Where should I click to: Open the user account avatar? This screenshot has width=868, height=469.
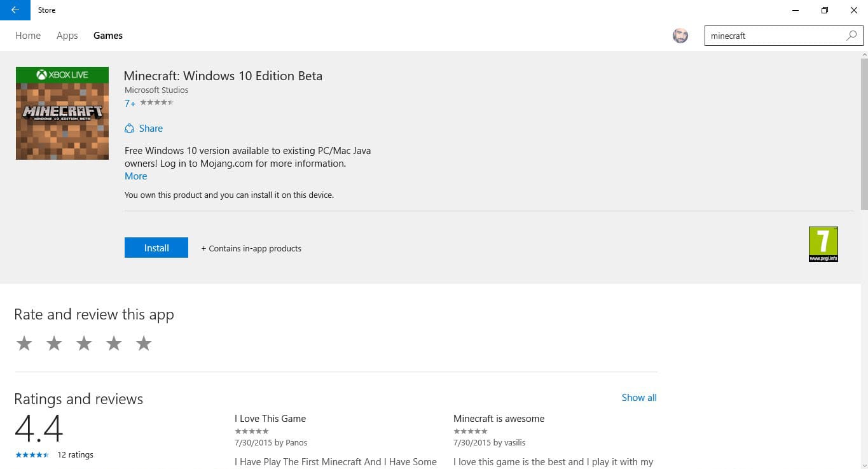coord(680,36)
